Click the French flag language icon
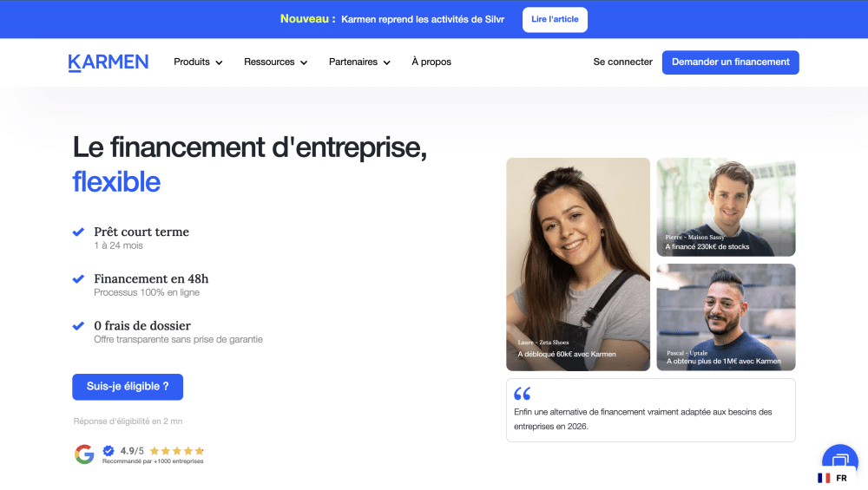 (824, 478)
